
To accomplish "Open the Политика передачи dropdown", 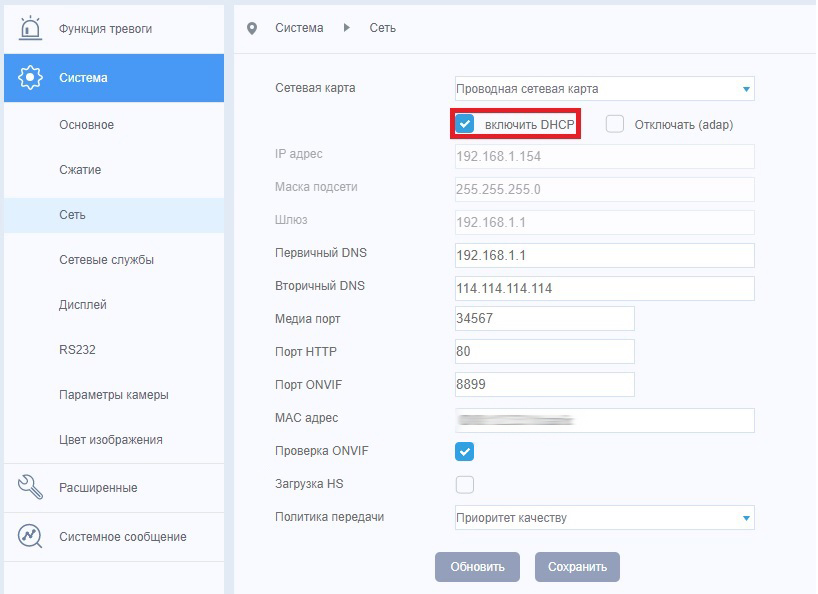I will click(604, 518).
